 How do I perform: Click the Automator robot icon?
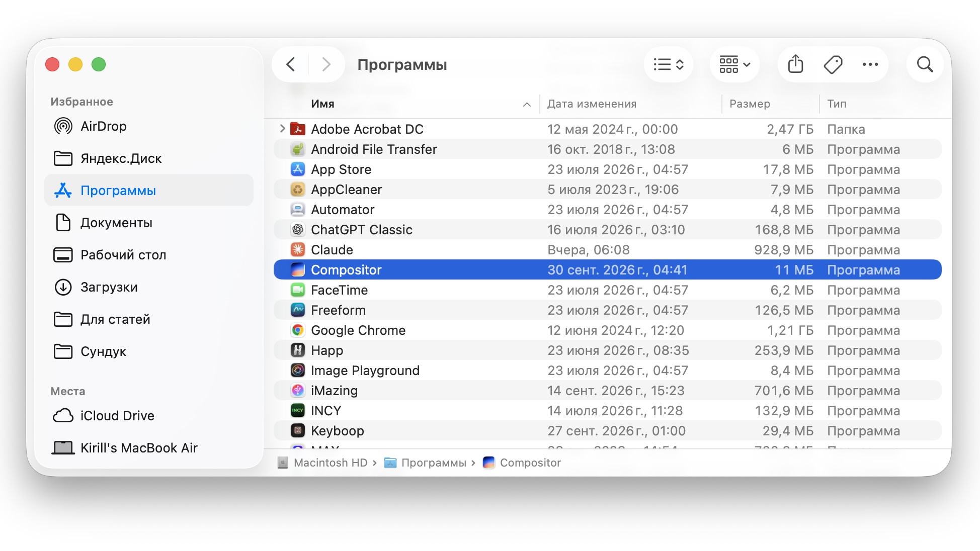coord(298,210)
